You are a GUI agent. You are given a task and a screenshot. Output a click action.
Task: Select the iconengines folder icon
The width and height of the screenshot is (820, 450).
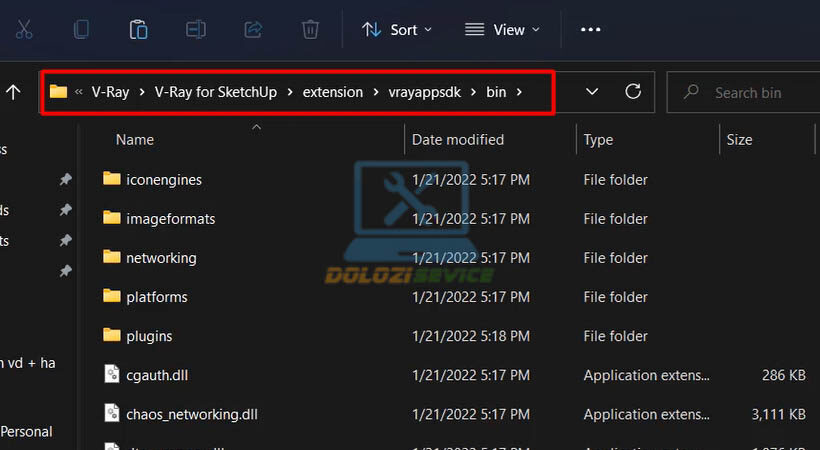click(x=111, y=179)
